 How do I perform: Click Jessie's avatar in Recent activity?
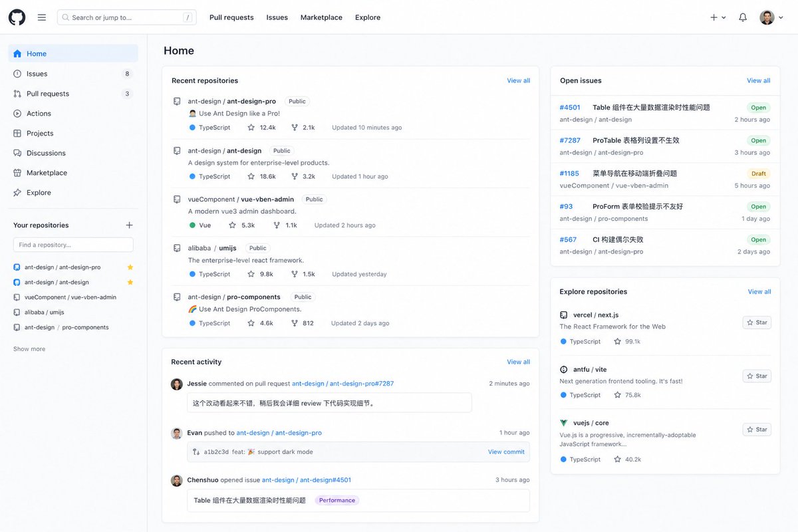[x=177, y=384]
